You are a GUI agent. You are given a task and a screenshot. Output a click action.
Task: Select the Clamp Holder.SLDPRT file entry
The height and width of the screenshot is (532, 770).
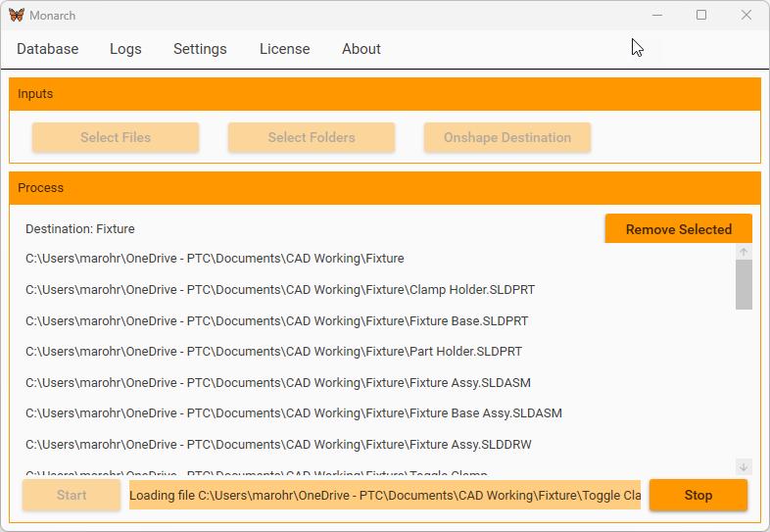point(280,290)
